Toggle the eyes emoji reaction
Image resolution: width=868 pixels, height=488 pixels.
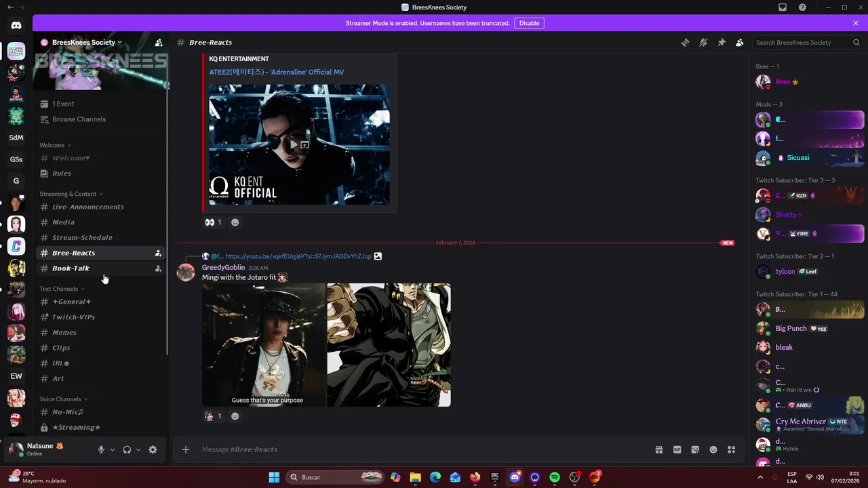coord(213,222)
